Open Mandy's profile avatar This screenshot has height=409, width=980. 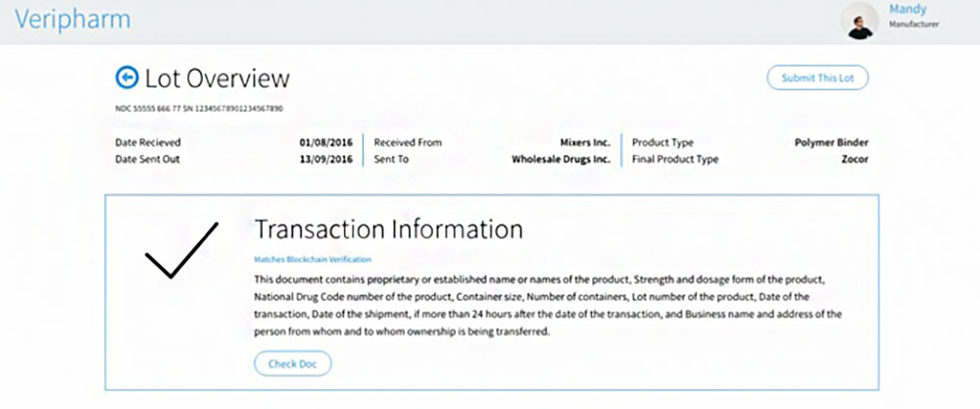[x=860, y=21]
